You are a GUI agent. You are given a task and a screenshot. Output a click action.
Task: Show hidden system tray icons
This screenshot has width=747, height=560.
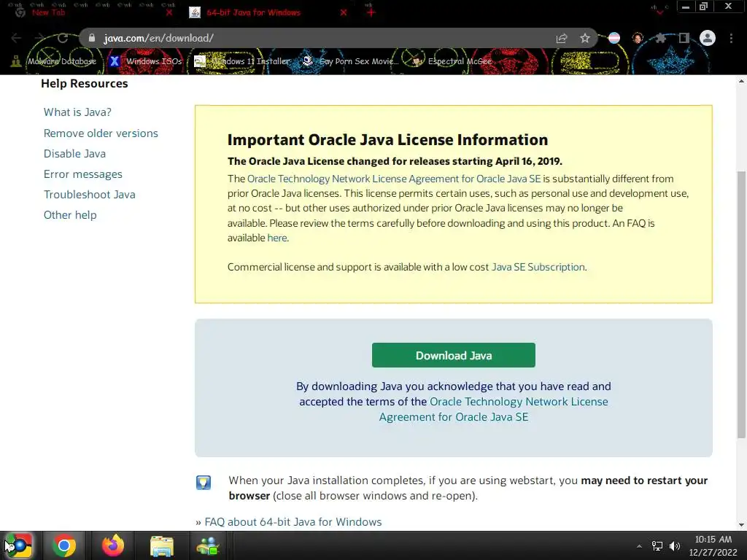click(639, 546)
